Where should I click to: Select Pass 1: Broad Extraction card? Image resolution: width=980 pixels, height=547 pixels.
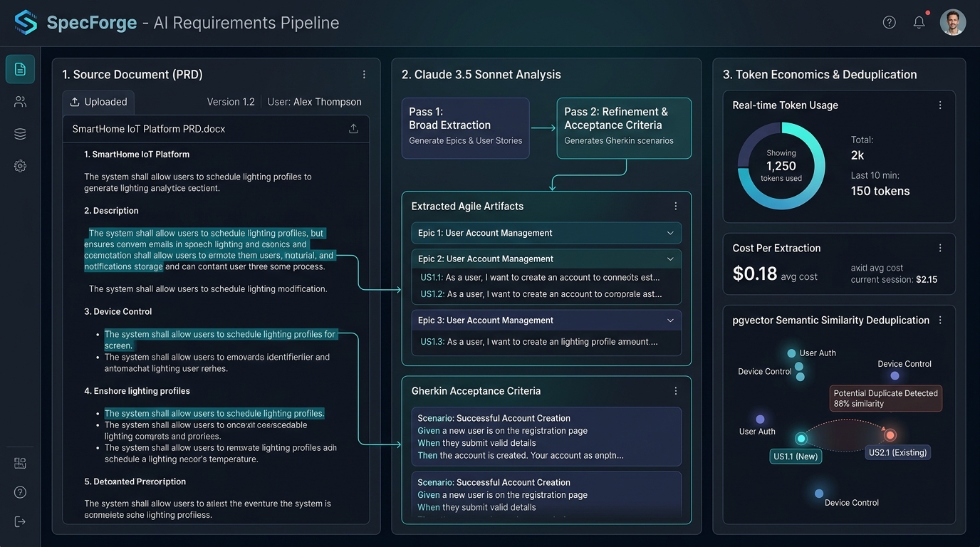coord(466,128)
